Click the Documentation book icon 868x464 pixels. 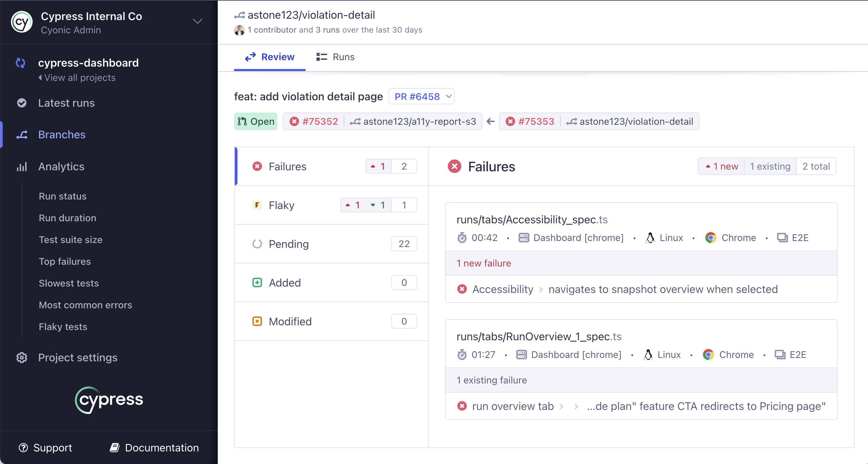[x=115, y=448]
